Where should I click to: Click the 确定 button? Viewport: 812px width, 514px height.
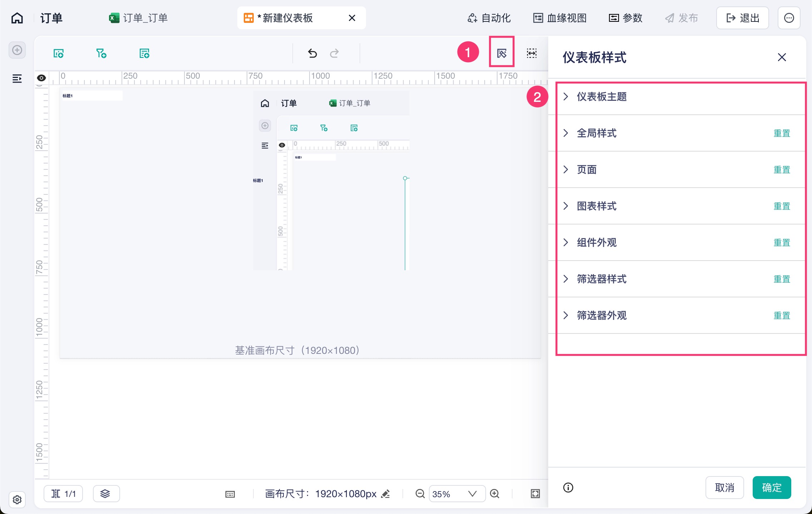click(x=772, y=488)
